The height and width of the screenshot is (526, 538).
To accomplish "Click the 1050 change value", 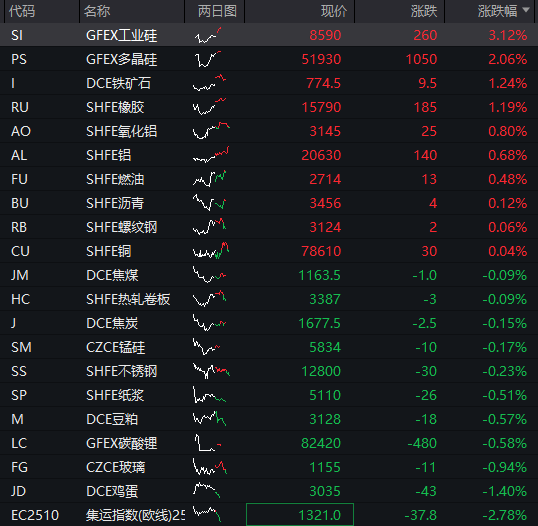I will pyautogui.click(x=421, y=59).
